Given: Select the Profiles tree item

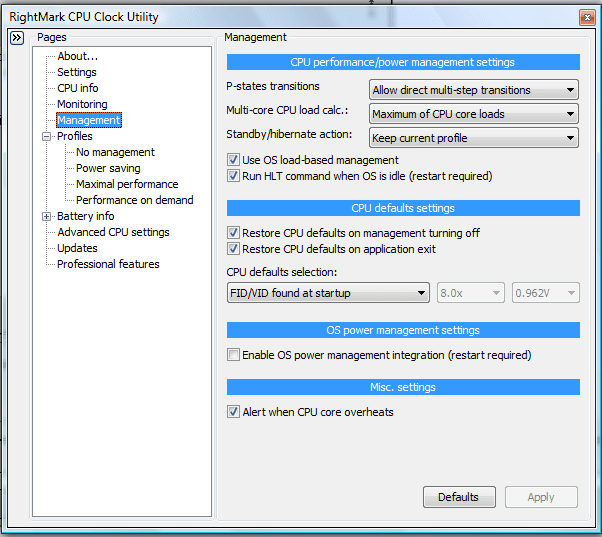Looking at the screenshot, I should [x=74, y=136].
